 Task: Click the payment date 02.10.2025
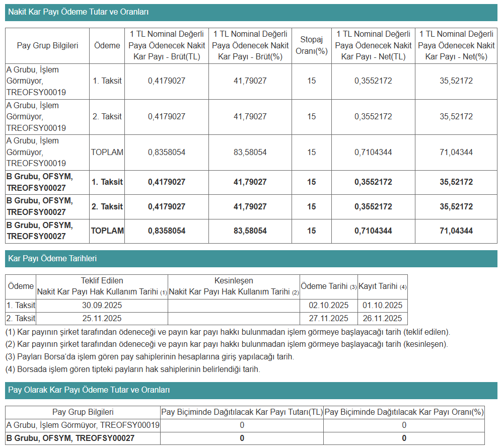[x=328, y=306]
